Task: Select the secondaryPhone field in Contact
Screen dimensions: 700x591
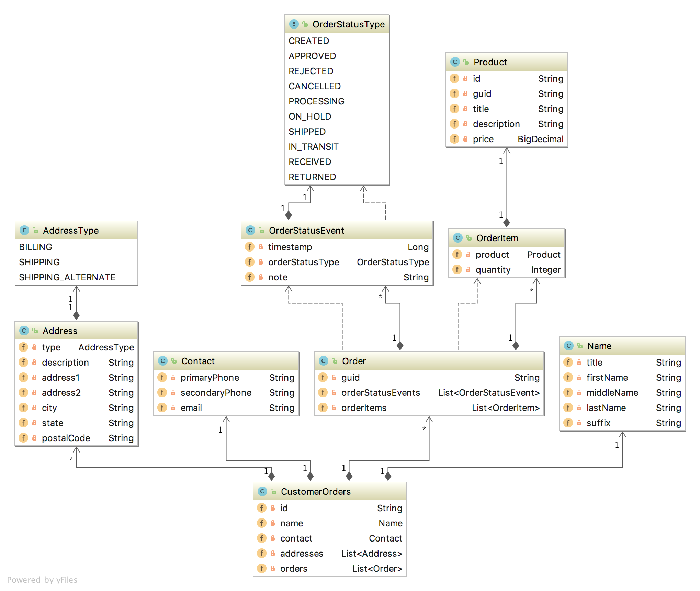Action: [x=216, y=392]
